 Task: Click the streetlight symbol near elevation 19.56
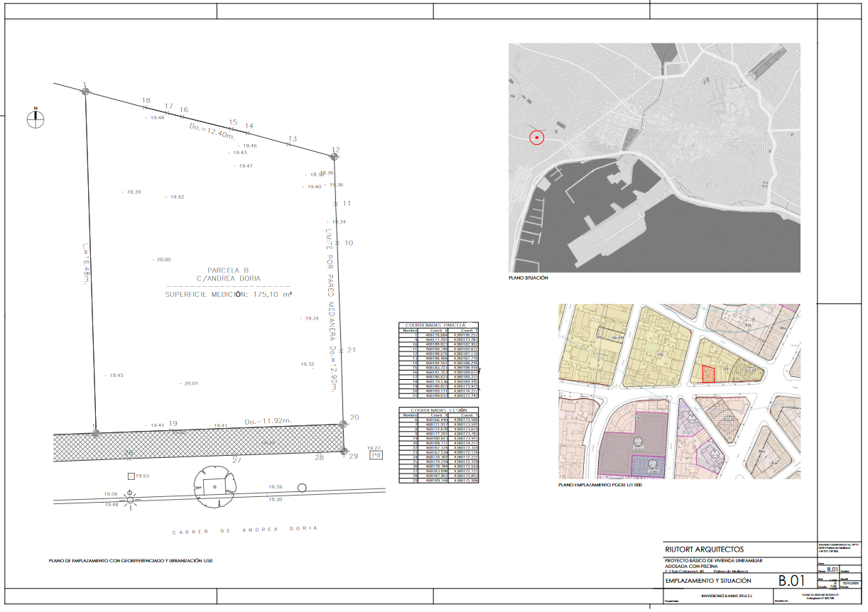(x=129, y=497)
